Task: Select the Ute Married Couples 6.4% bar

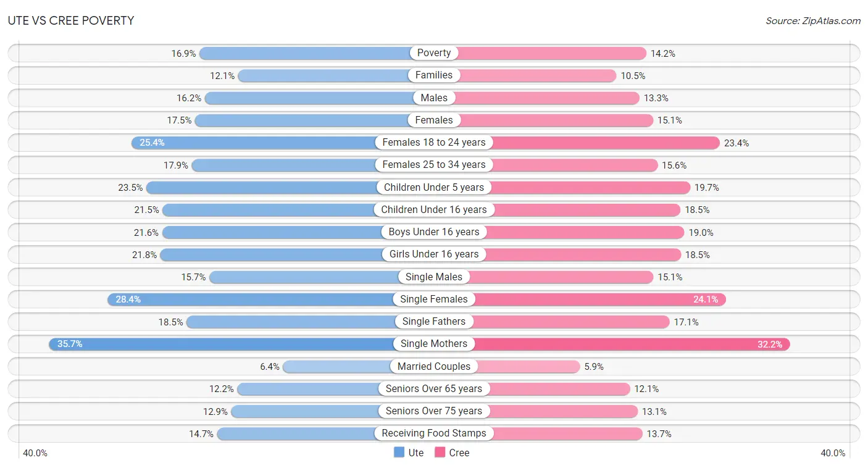Action: pos(358,366)
